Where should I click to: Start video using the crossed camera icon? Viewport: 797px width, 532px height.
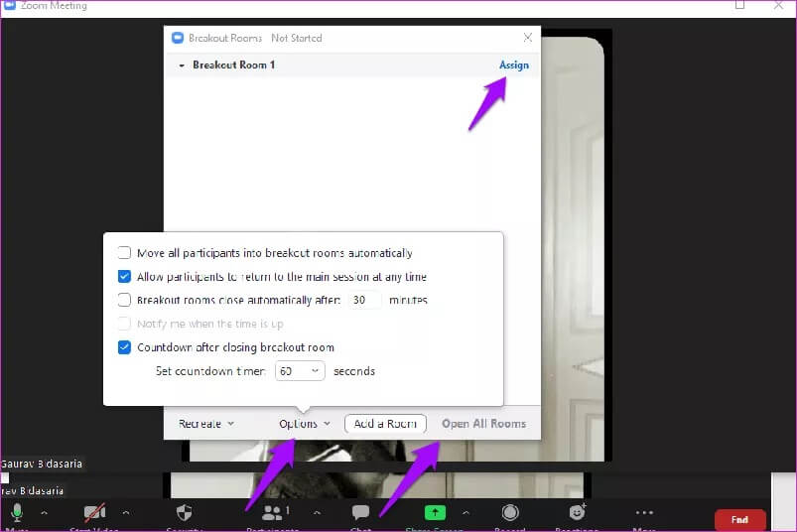click(94, 512)
